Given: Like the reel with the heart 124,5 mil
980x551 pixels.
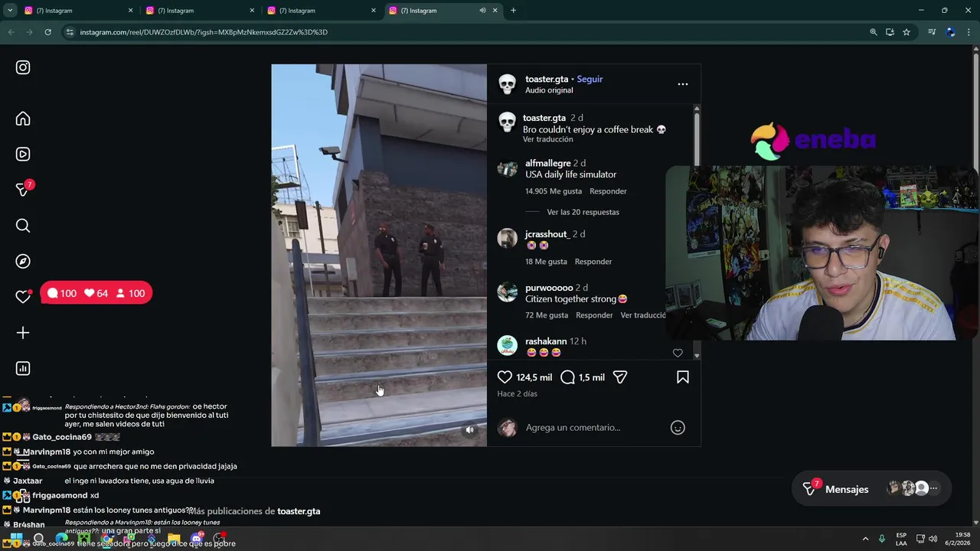Looking at the screenshot, I should tap(505, 377).
